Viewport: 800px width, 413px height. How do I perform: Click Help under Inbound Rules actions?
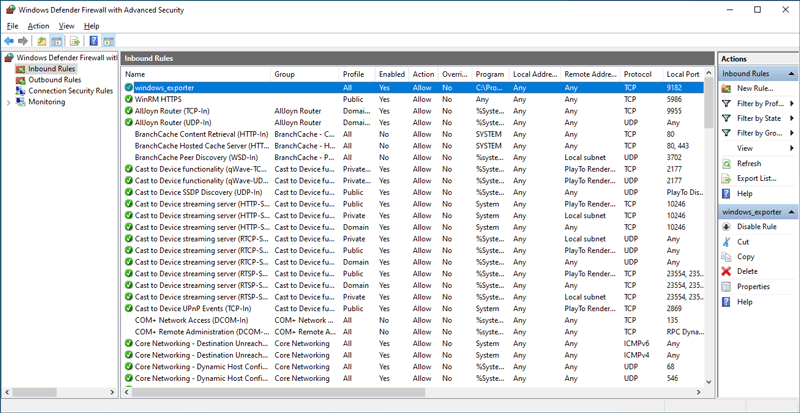point(744,194)
